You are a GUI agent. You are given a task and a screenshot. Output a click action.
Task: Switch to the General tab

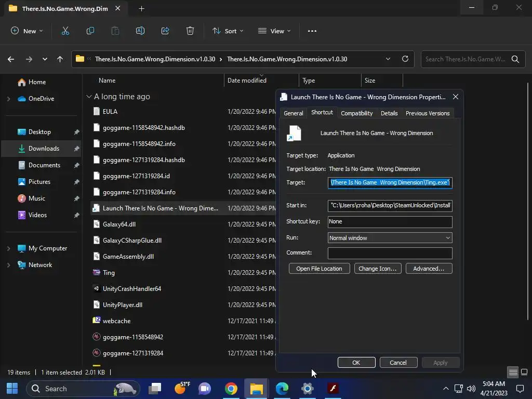pos(294,113)
